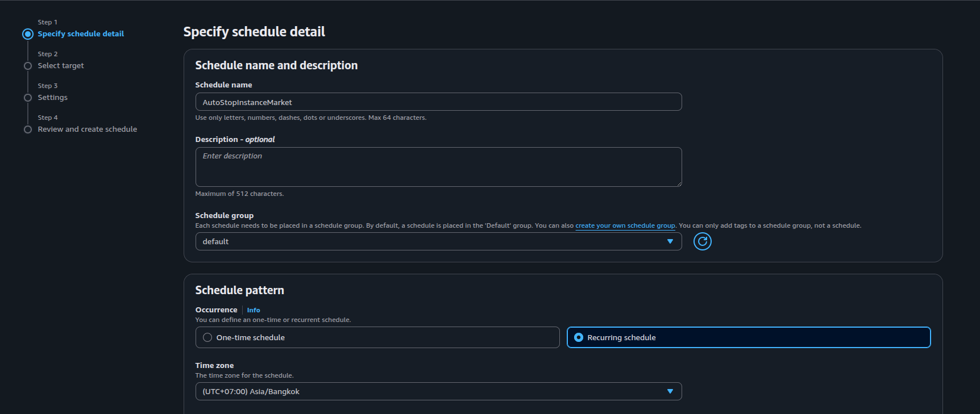Focus the Description text area

pos(438,167)
